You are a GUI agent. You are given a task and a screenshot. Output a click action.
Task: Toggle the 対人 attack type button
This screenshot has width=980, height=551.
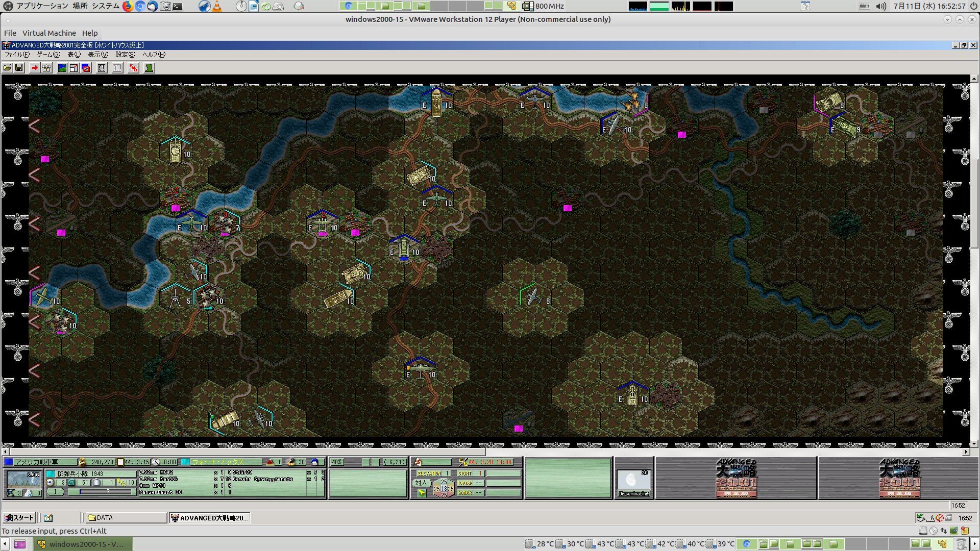pos(421,483)
